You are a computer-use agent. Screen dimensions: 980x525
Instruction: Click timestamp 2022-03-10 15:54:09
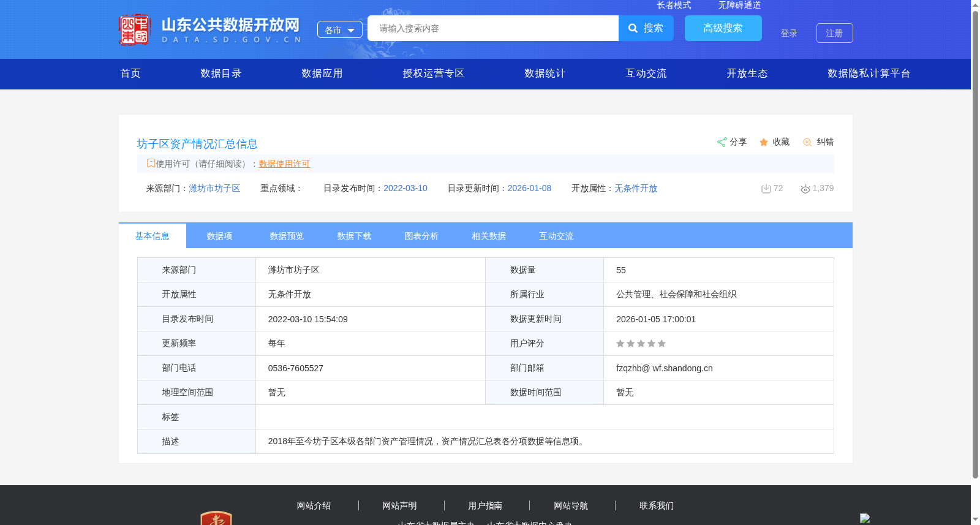pyautogui.click(x=308, y=319)
